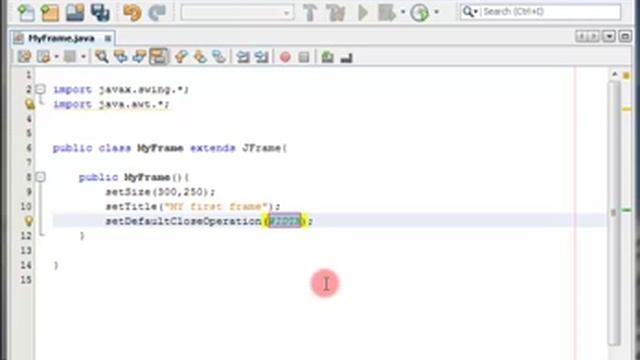Click the yellow mark in the error stripe
640x360 pixels.
(627, 109)
